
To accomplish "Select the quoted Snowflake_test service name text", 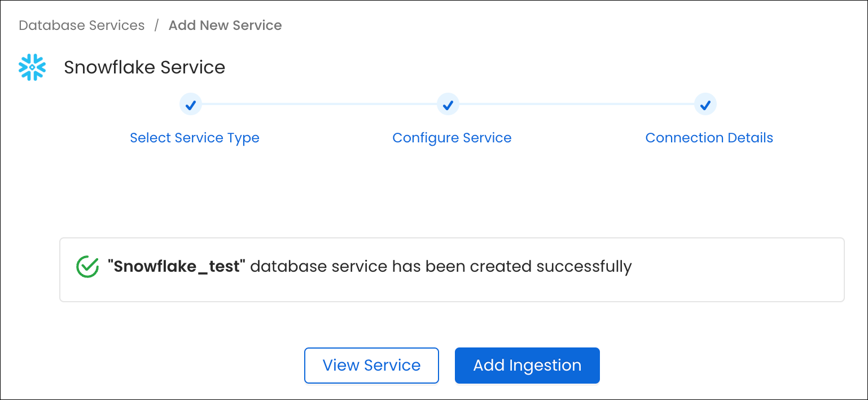I will coord(176,266).
